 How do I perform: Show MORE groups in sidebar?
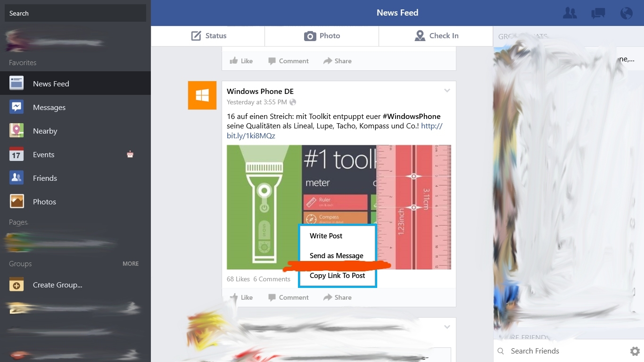(131, 264)
